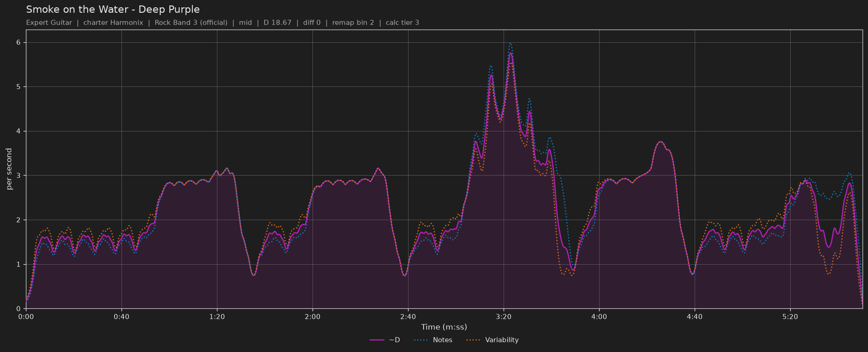Click the 5:20 x-axis tick label

(x=790, y=317)
